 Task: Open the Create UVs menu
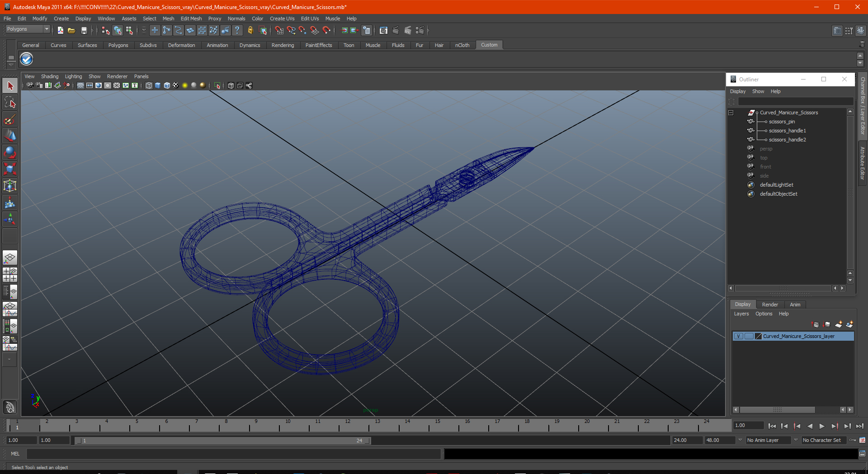282,19
